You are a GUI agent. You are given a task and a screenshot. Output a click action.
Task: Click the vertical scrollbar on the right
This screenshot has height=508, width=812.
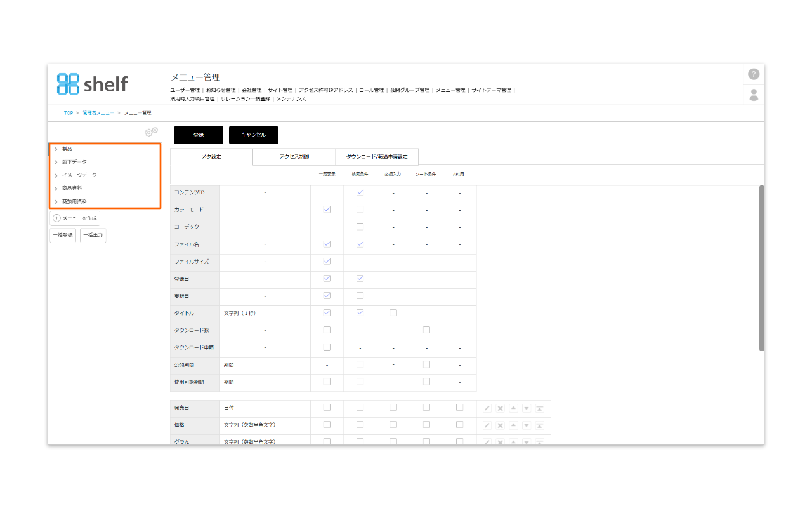761,267
